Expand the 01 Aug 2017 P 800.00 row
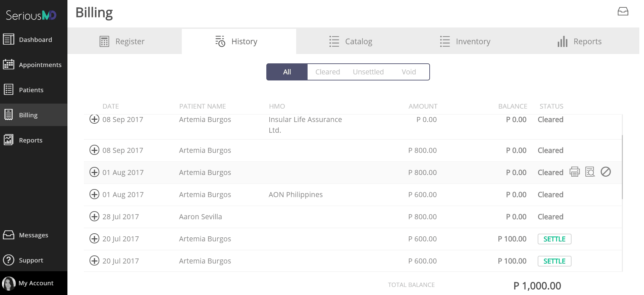Screen dimensions: 644x295 [94, 172]
